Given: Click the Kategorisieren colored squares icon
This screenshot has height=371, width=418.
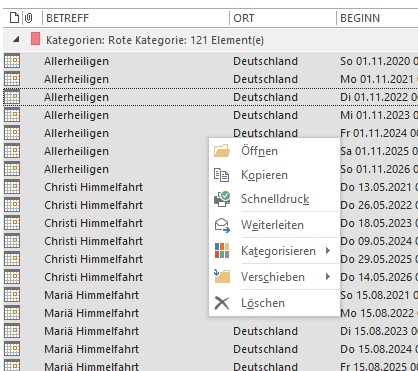Looking at the screenshot, I should pyautogui.click(x=222, y=251).
